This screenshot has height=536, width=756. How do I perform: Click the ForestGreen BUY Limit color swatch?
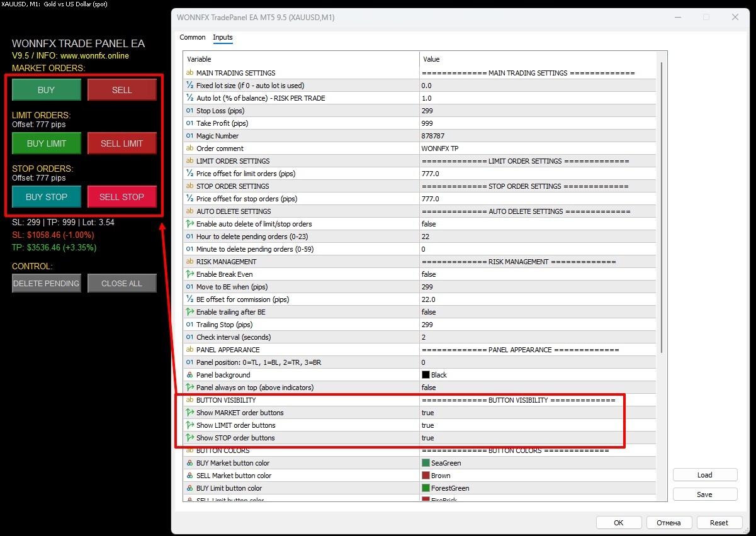(x=426, y=488)
